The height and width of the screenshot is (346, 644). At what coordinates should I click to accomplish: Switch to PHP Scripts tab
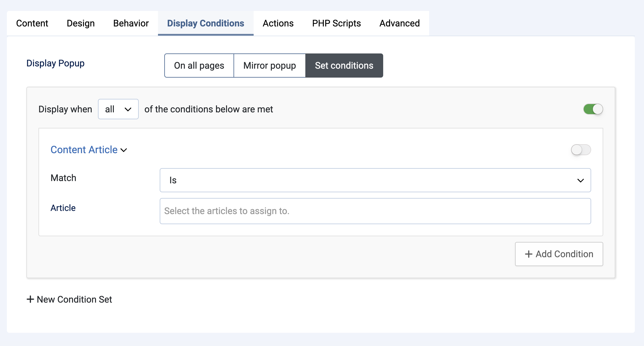pyautogui.click(x=336, y=23)
